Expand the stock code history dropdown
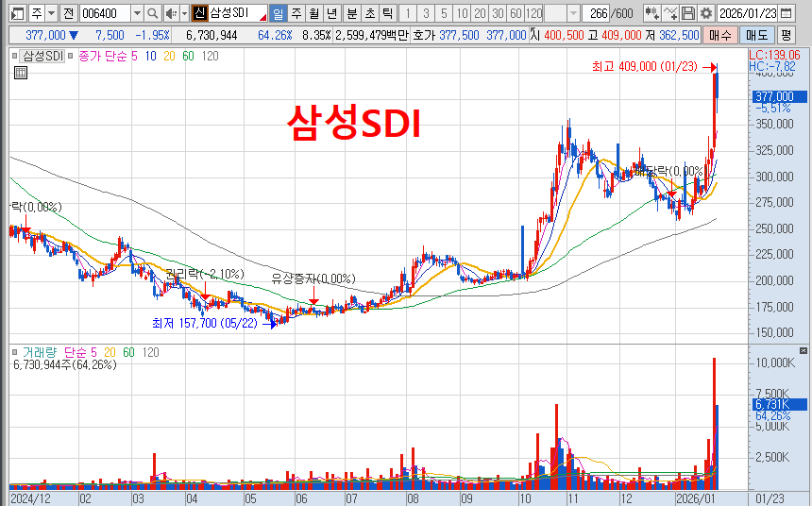The height and width of the screenshot is (506, 812). (x=137, y=13)
